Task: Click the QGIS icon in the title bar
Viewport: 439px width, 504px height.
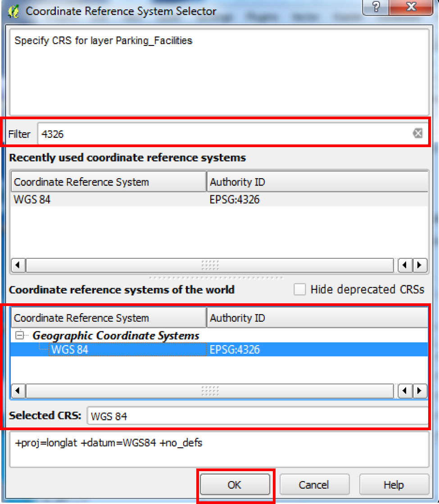Action: [x=14, y=11]
